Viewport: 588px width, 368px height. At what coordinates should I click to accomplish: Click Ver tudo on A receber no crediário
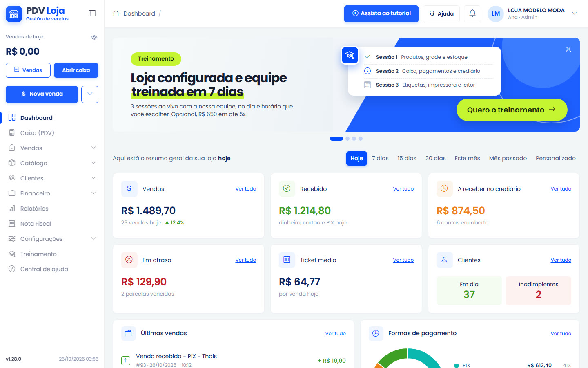click(561, 189)
